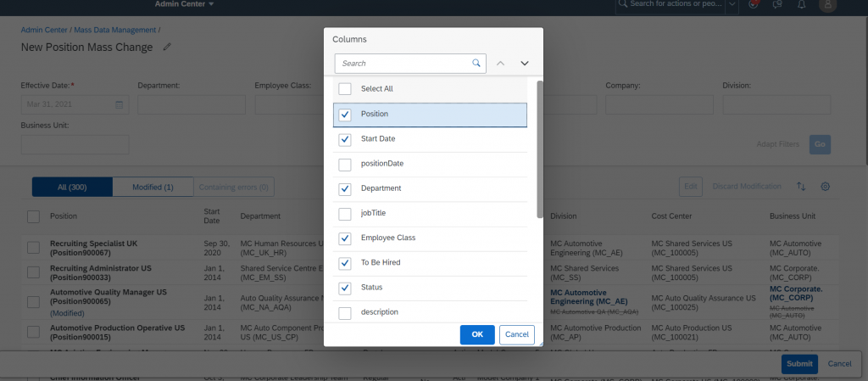Open Admin Center breadcrumb link

click(44, 30)
